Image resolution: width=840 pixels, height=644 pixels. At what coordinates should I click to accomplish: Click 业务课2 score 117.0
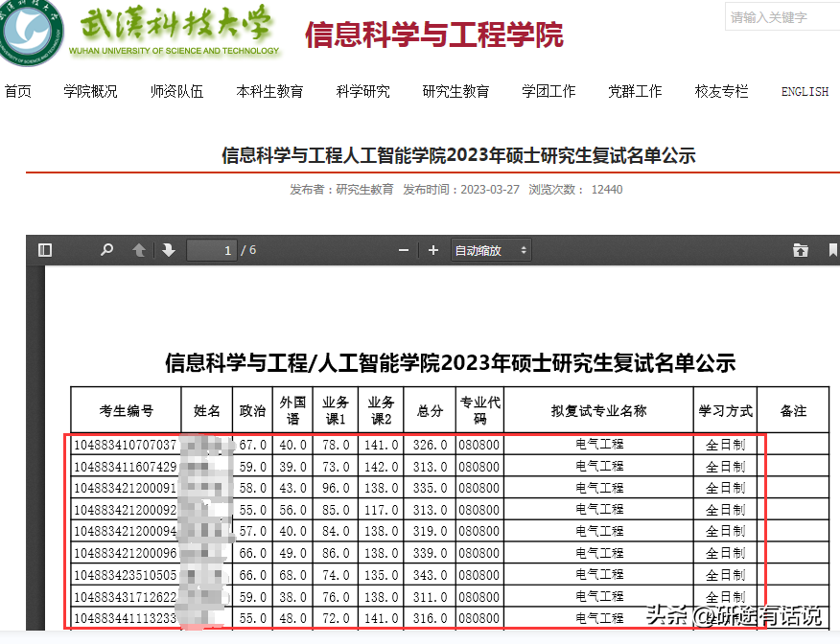381,510
